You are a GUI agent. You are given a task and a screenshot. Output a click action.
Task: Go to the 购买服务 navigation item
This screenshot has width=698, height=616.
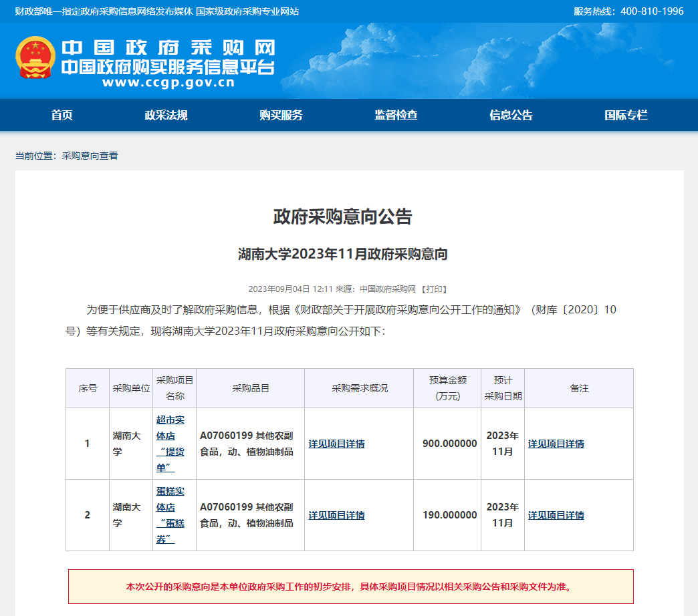(x=281, y=115)
